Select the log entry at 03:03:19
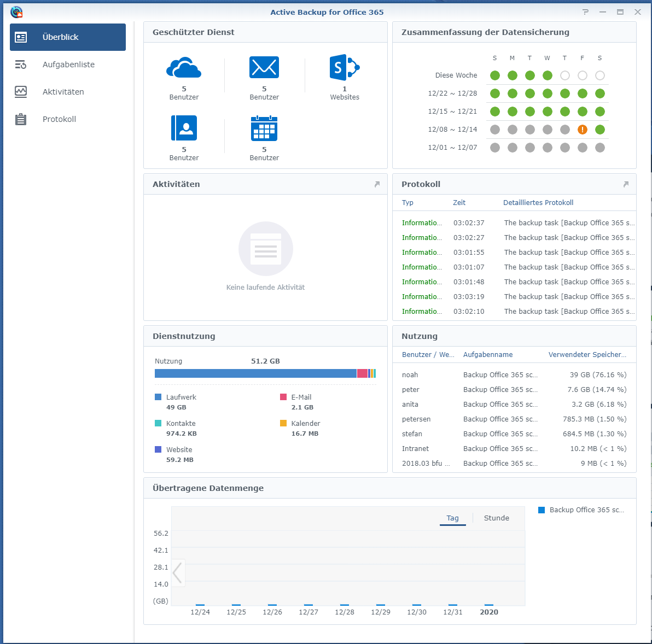Viewport: 652px width, 644px height. coord(514,297)
